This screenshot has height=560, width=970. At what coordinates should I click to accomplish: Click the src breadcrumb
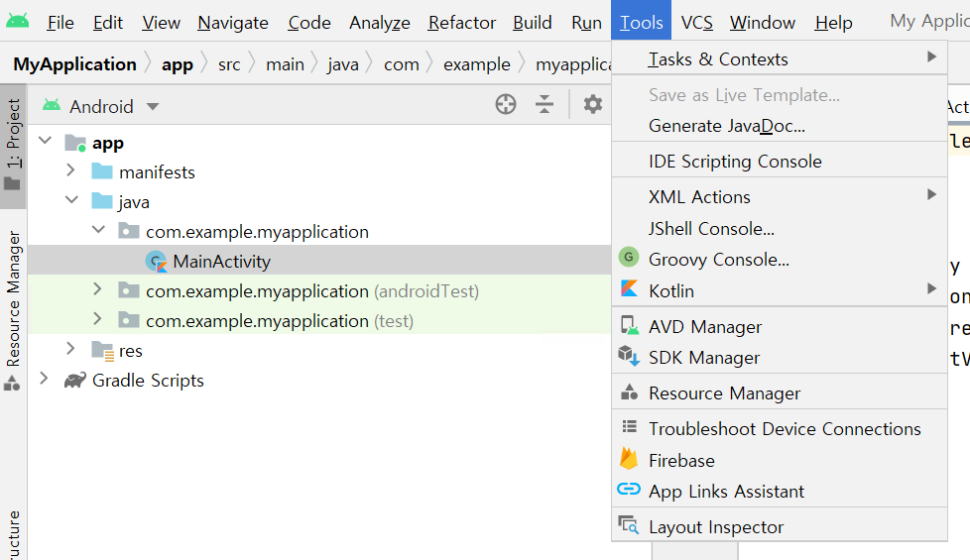click(229, 64)
